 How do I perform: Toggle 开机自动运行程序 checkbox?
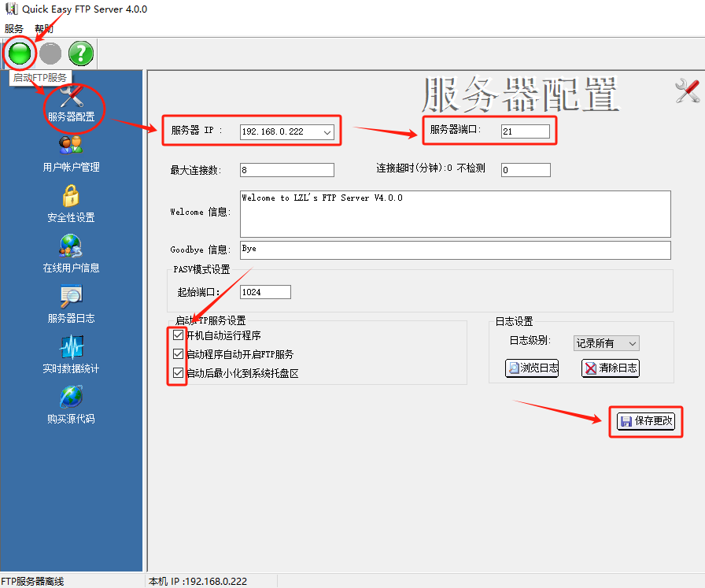coord(178,335)
